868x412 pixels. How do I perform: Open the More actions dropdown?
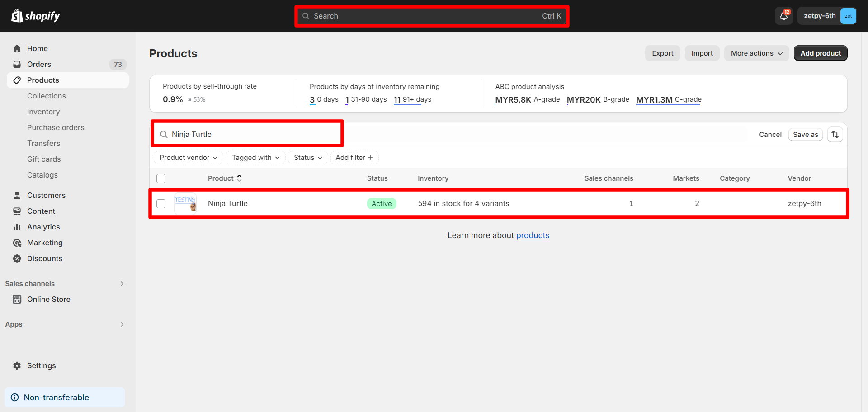click(x=757, y=53)
